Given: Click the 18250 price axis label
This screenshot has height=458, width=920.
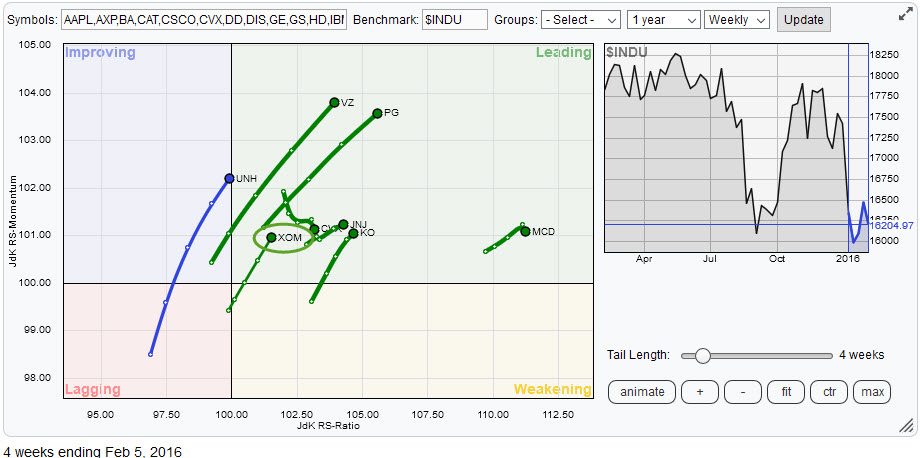Looking at the screenshot, I should pos(884,55).
